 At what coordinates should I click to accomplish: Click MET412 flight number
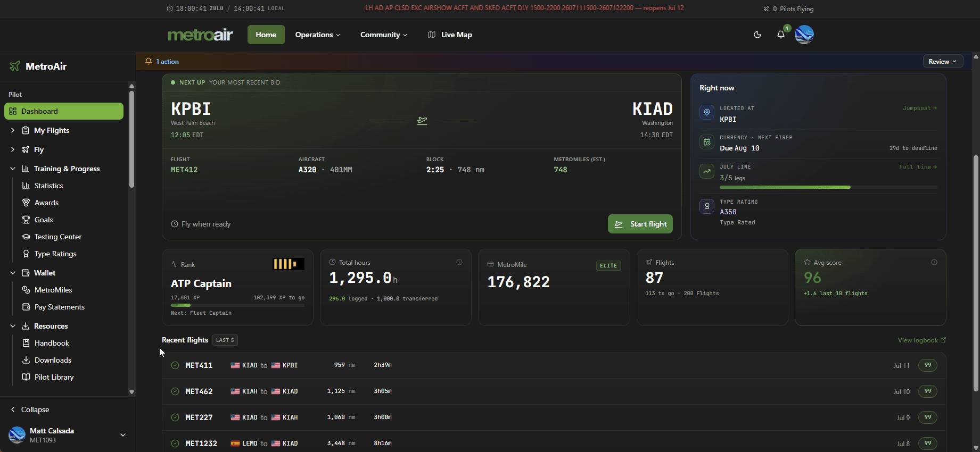[x=184, y=170]
